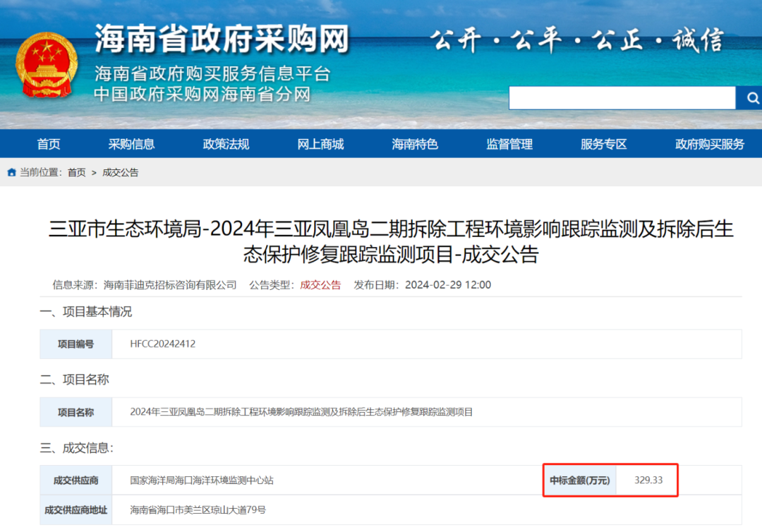The height and width of the screenshot is (532, 762).
Task: Click into the search input box
Action: (622, 98)
